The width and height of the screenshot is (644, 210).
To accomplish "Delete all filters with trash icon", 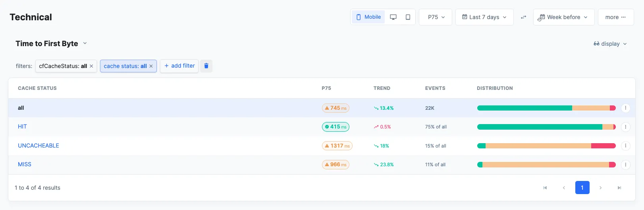I will click(x=206, y=66).
